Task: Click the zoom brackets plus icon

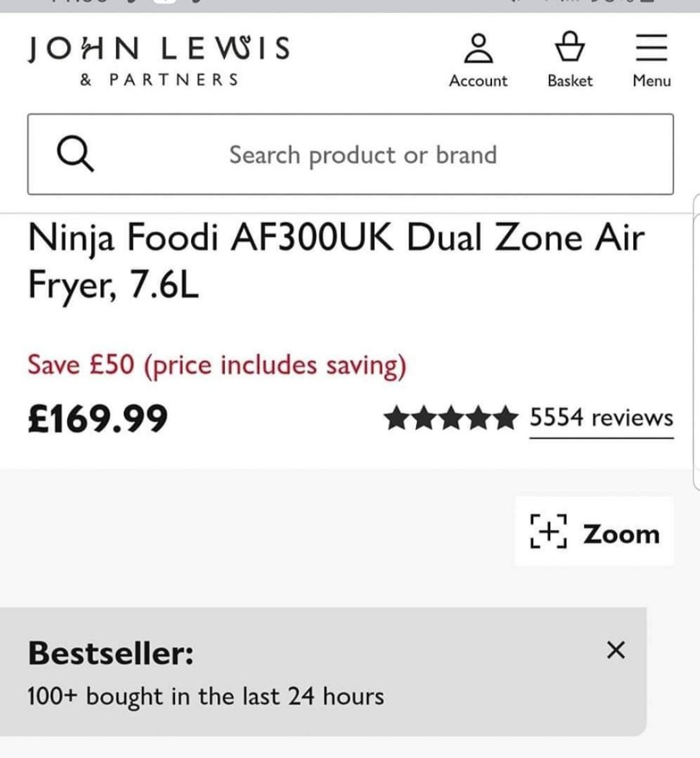Action: tap(548, 533)
